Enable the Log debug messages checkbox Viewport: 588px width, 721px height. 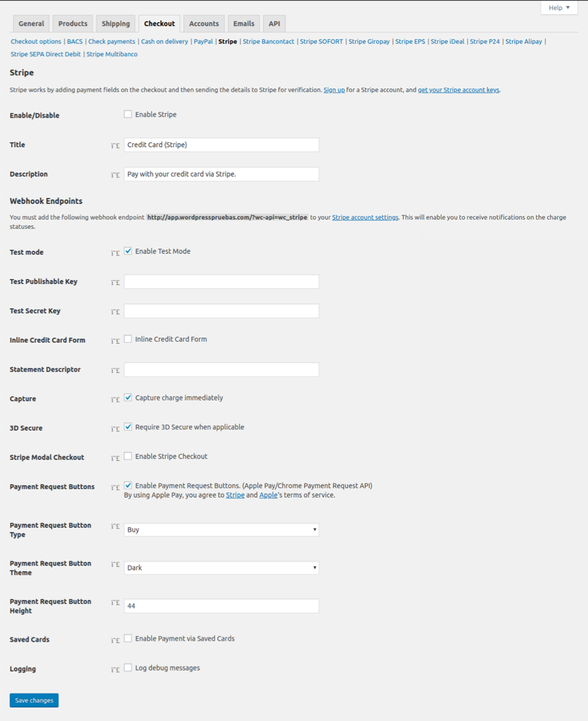click(128, 668)
